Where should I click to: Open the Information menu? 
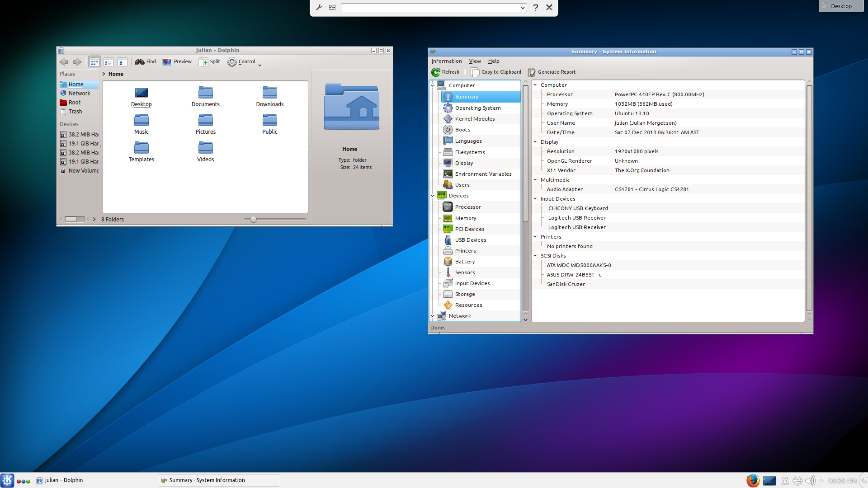click(x=446, y=61)
